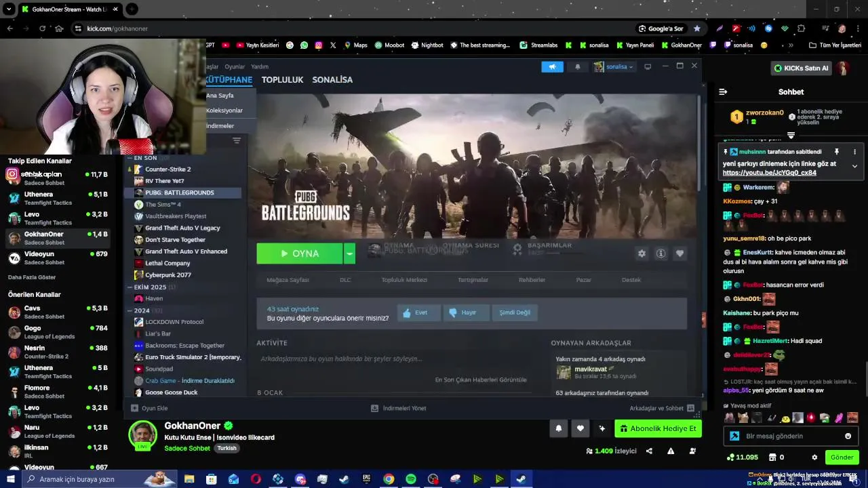
Task: Click the report warning triangle icon
Action: [671, 451]
